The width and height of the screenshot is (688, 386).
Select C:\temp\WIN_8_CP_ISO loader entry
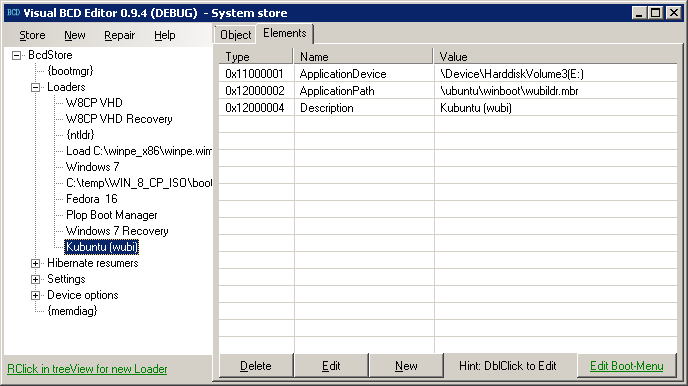click(x=139, y=183)
